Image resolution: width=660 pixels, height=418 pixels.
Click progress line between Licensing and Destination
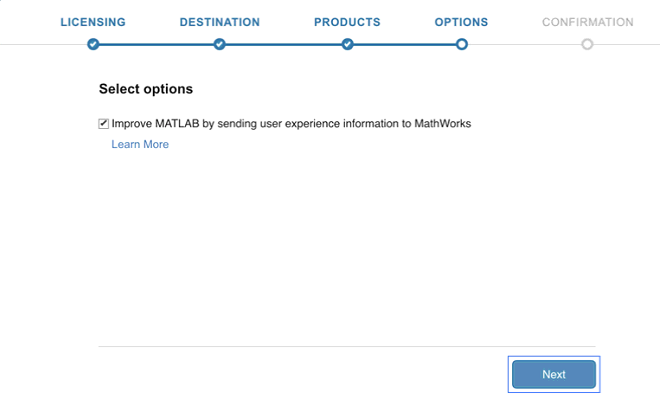(156, 44)
